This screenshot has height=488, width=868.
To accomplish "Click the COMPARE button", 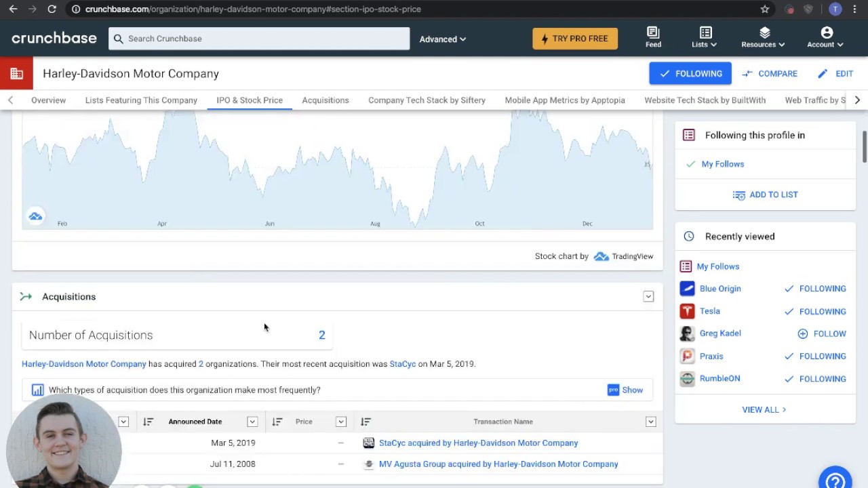I will [770, 74].
